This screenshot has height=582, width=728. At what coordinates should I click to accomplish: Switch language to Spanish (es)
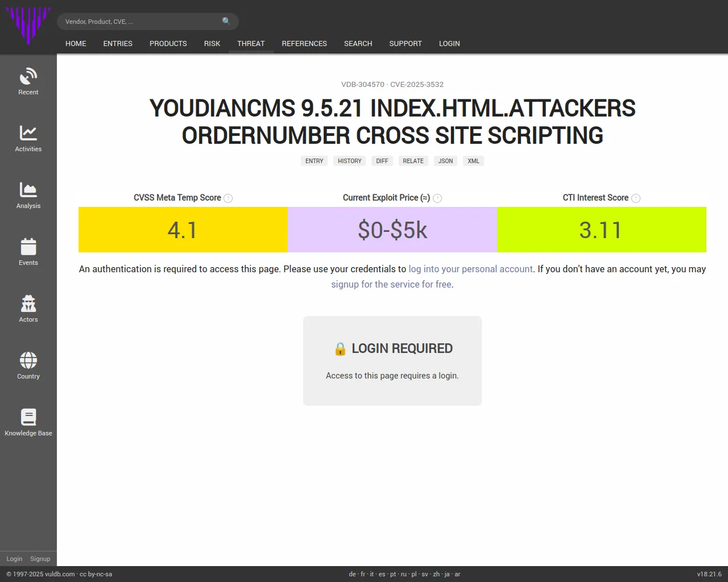pos(382,574)
